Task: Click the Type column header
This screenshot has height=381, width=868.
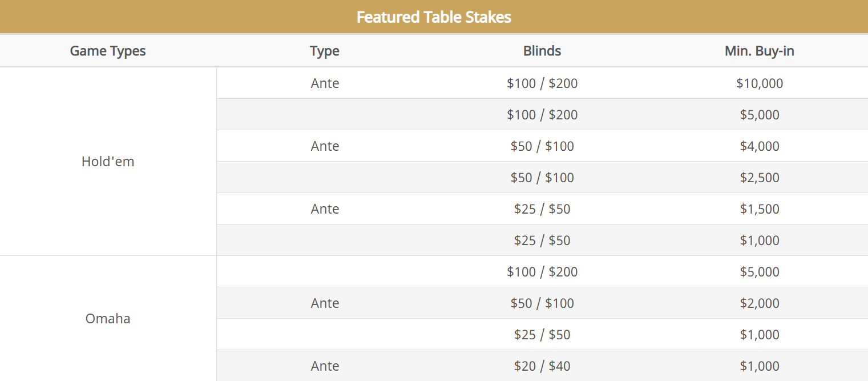Action: (x=325, y=51)
